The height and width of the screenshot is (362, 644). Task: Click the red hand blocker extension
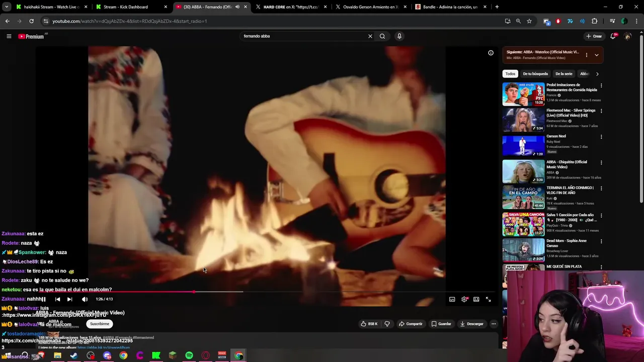(558, 21)
